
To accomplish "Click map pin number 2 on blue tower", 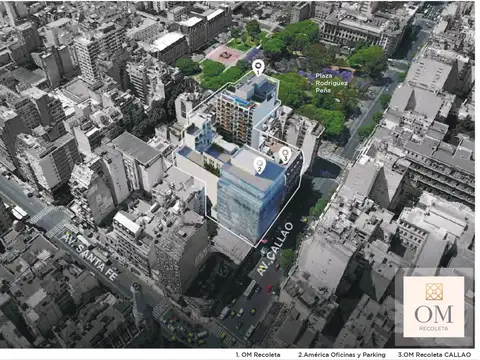I will [x=260, y=166].
